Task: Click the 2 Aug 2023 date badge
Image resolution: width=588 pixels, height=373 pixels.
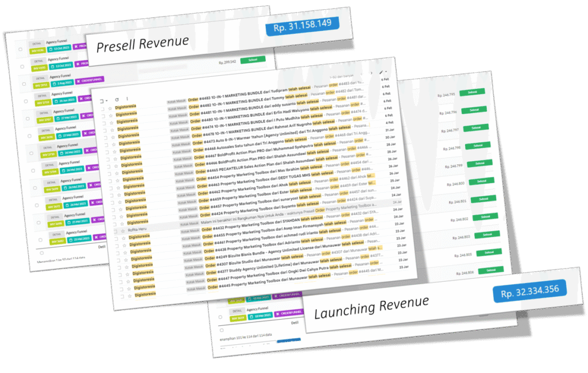Action: [x=61, y=84]
